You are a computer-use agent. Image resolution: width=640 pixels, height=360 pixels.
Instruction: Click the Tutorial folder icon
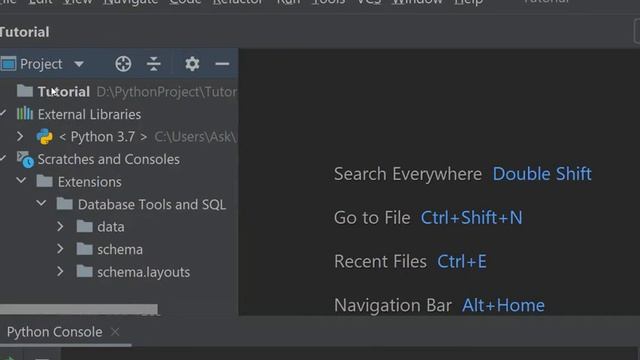[25, 91]
